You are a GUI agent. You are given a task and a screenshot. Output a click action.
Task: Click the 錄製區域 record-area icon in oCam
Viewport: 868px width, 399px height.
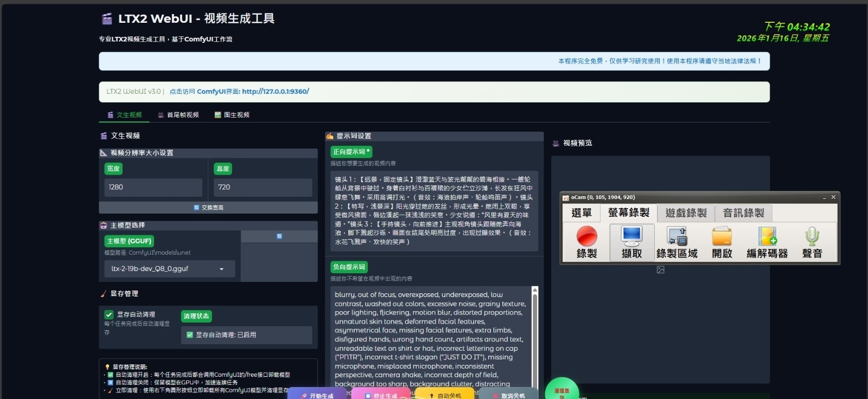point(677,236)
